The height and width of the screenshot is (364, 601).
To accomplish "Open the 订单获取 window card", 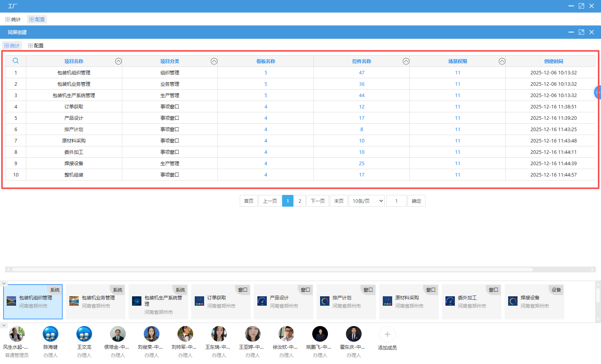I will click(x=221, y=302).
